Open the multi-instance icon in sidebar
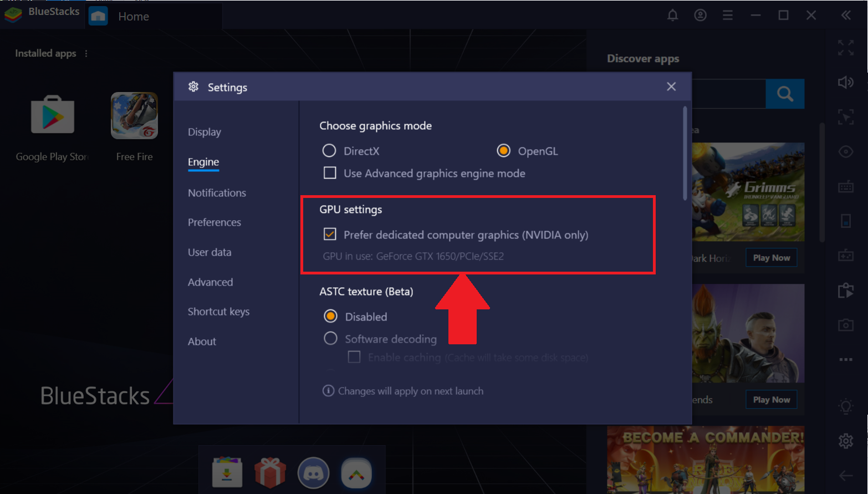Screen dimensions: 868x494 846,290
